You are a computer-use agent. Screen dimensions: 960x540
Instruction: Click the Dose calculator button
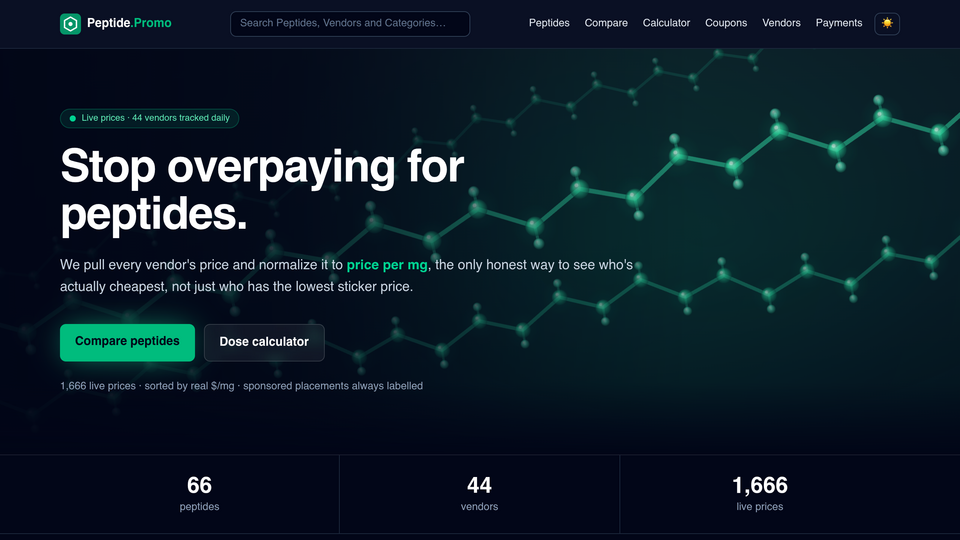(x=264, y=342)
